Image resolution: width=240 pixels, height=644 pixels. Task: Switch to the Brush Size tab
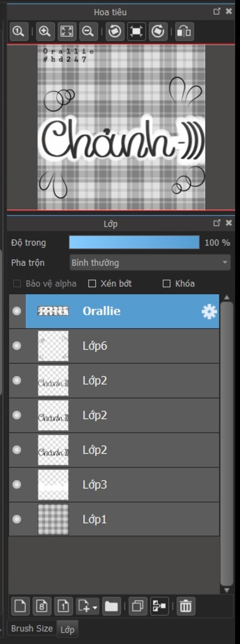(32, 628)
